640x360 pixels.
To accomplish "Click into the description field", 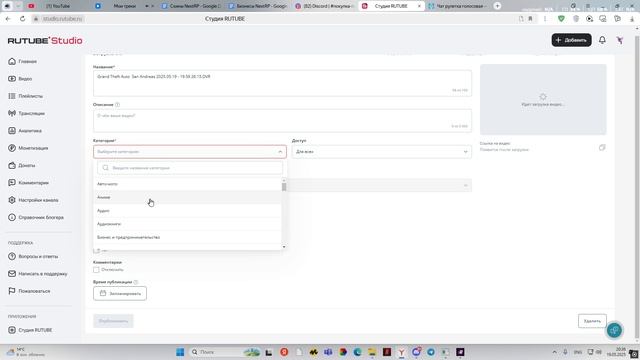I will 282,120.
